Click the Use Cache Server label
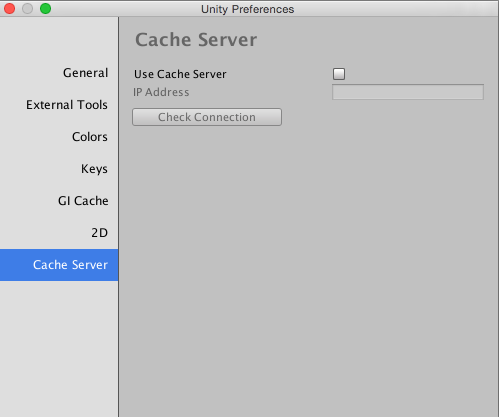The width and height of the screenshot is (499, 417). (180, 74)
